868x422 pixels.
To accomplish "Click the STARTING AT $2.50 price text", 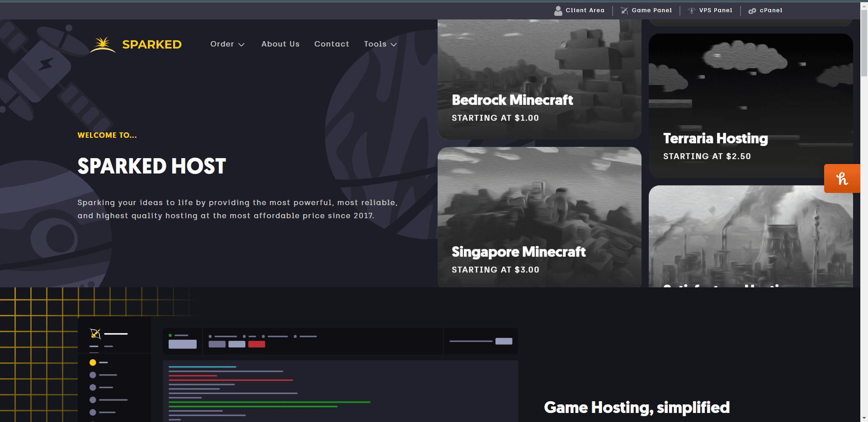I will (707, 156).
